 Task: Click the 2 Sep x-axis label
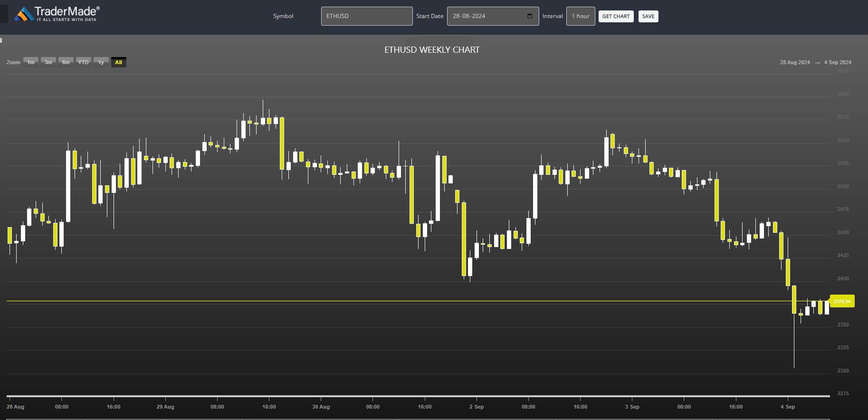tap(477, 407)
